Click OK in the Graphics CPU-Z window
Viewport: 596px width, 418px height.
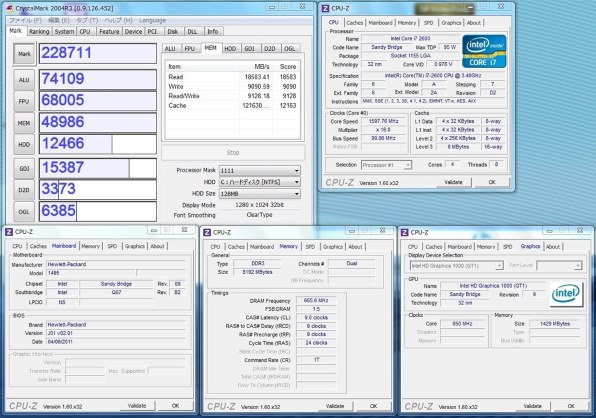(x=571, y=406)
